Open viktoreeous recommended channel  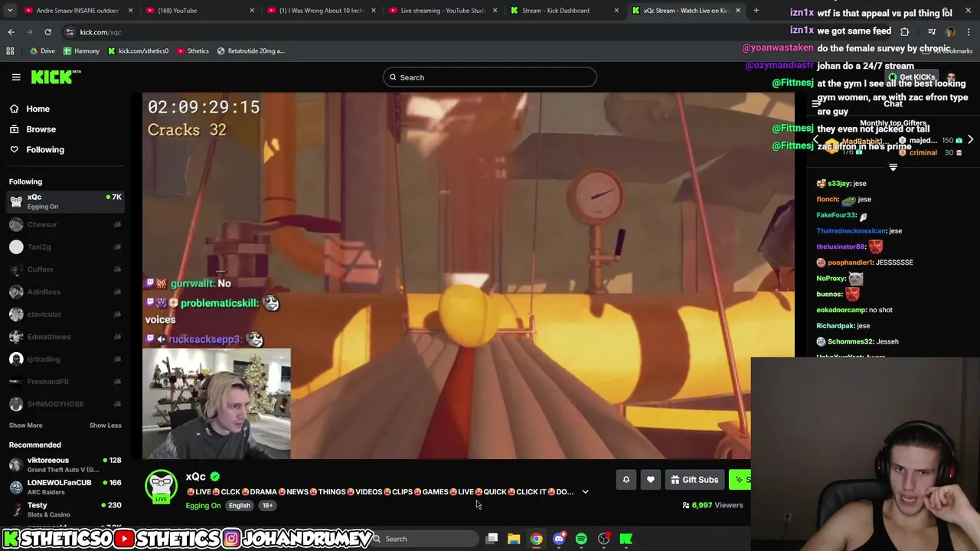click(65, 465)
